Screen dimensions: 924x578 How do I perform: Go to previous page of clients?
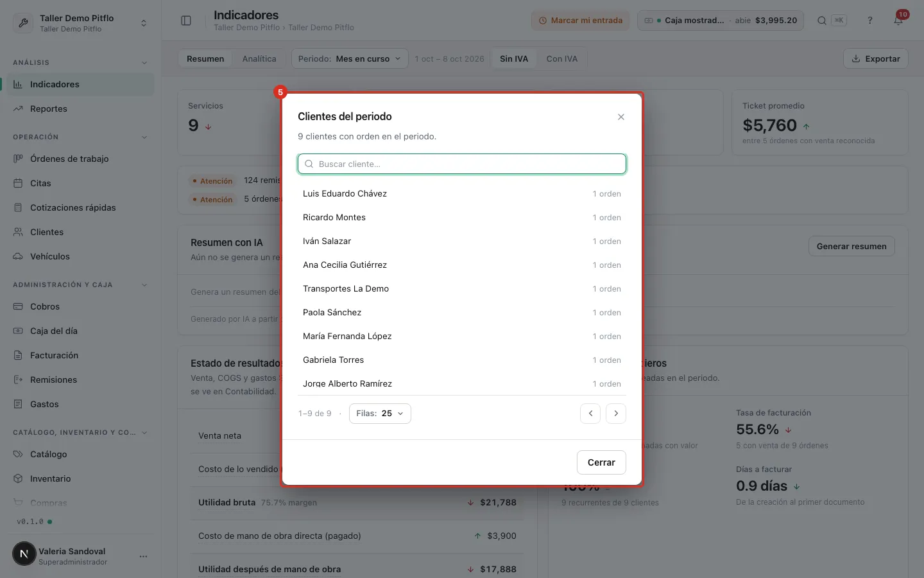590,414
